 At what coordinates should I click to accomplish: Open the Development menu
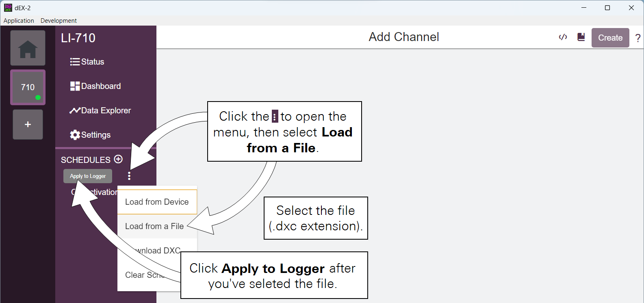[59, 21]
